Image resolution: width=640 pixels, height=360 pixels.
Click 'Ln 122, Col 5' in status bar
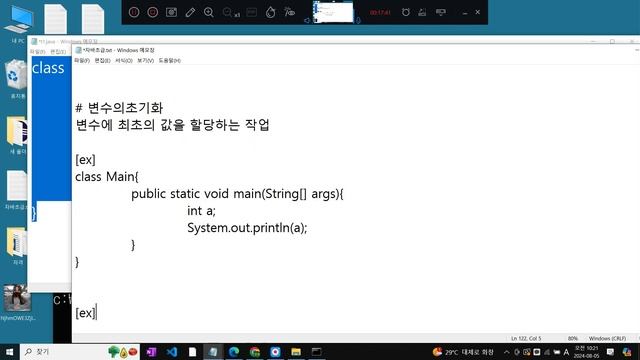tap(526, 338)
